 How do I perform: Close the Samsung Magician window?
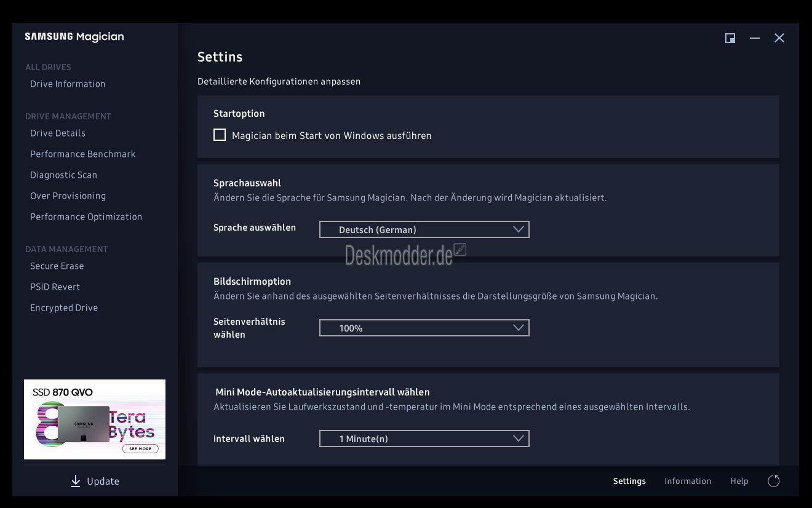point(779,38)
